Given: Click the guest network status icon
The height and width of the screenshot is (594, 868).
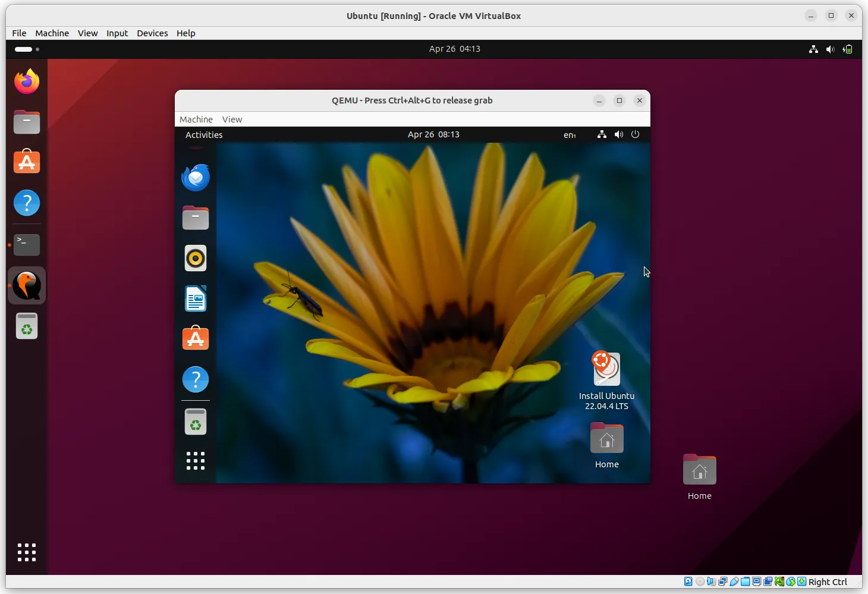Looking at the screenshot, I should tap(602, 135).
